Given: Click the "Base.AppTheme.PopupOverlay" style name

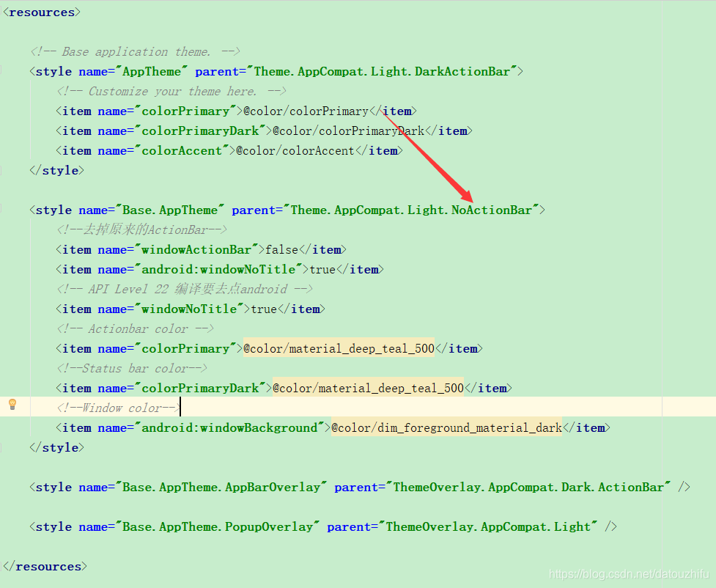Looking at the screenshot, I should [x=218, y=526].
